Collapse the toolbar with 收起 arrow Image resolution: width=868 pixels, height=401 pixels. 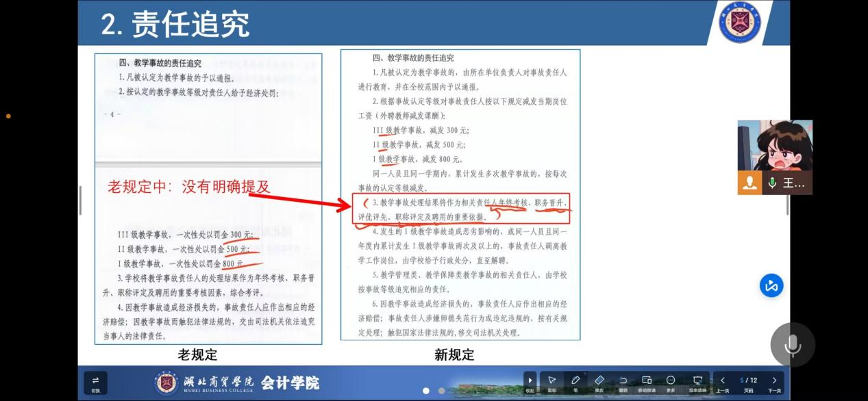530,381
